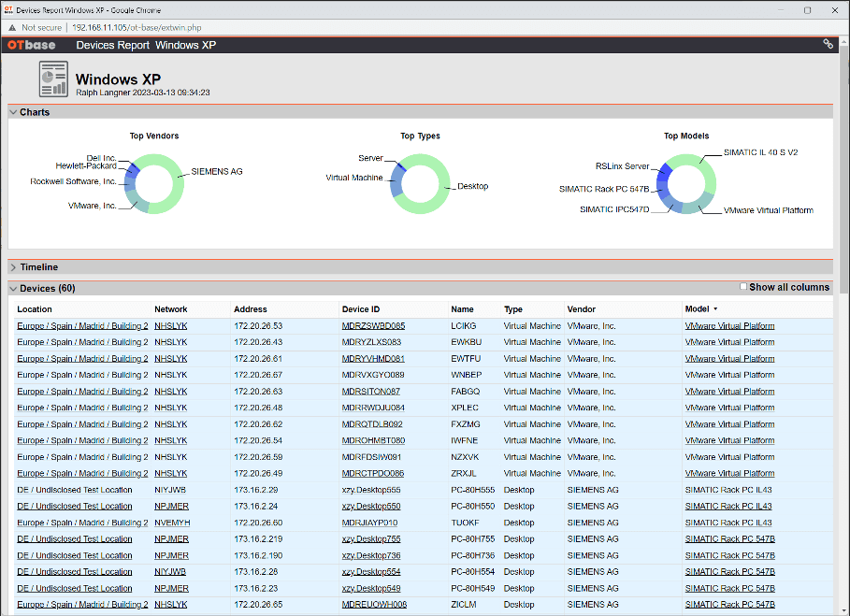
Task: Enable the Show all columns checkbox
Action: point(743,287)
